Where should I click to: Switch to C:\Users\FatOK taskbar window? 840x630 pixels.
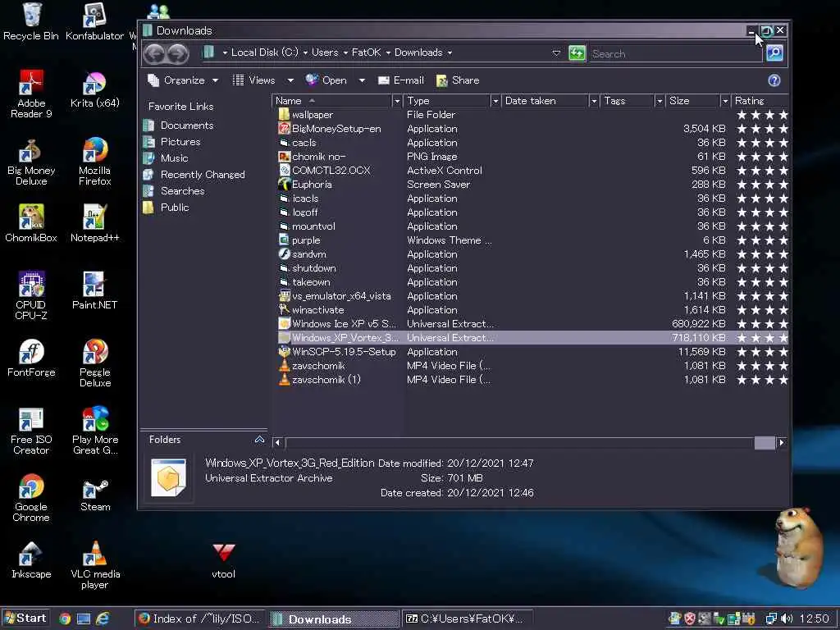[x=467, y=619]
